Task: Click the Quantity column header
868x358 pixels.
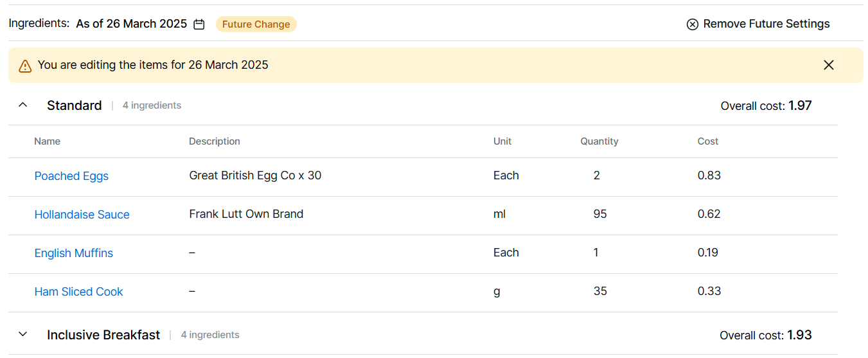Action: click(599, 141)
